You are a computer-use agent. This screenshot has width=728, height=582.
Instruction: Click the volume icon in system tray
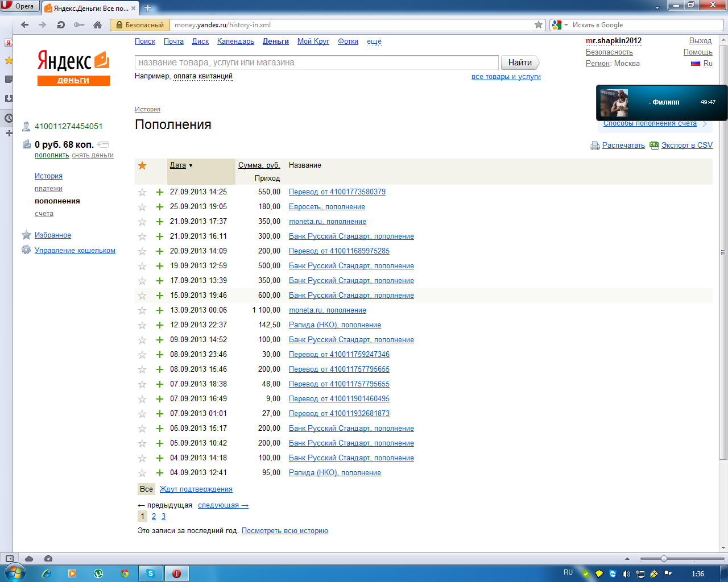point(626,573)
